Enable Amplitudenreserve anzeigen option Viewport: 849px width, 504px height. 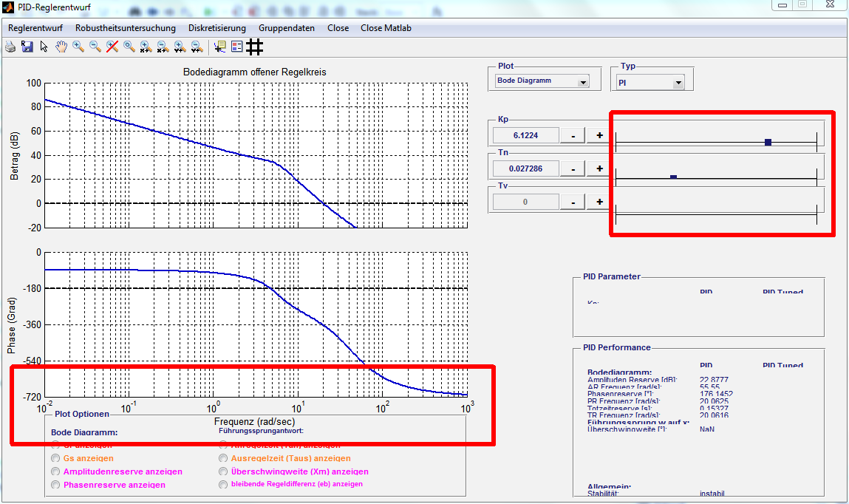55,471
